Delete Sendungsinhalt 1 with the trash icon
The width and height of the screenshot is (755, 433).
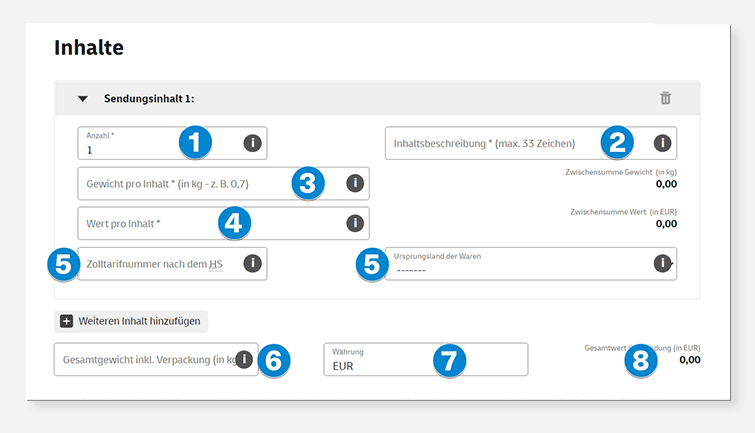click(x=666, y=98)
